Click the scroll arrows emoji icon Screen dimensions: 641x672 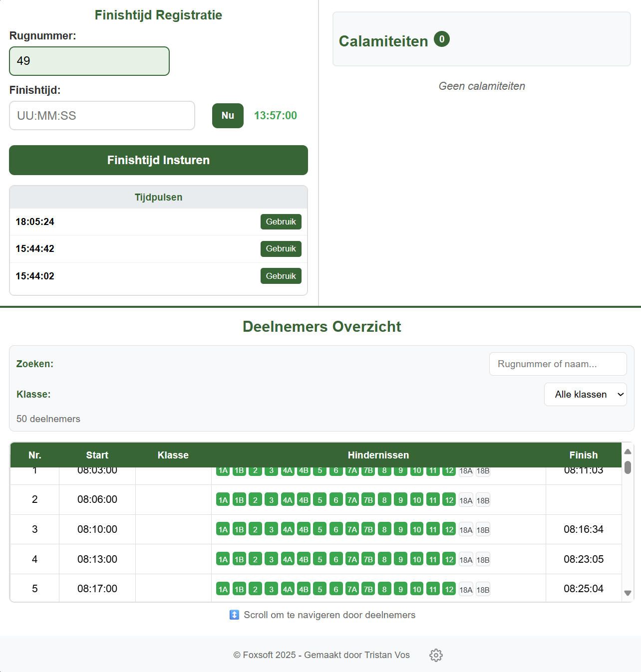[x=234, y=615]
